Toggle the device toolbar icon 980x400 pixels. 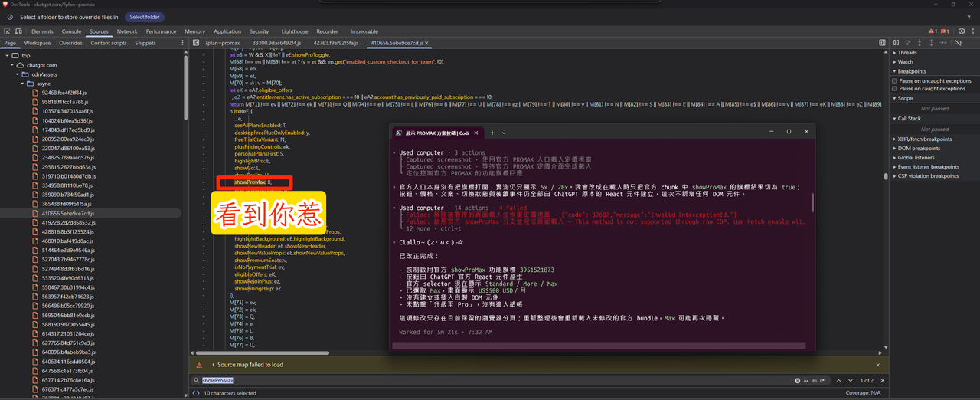[18, 31]
